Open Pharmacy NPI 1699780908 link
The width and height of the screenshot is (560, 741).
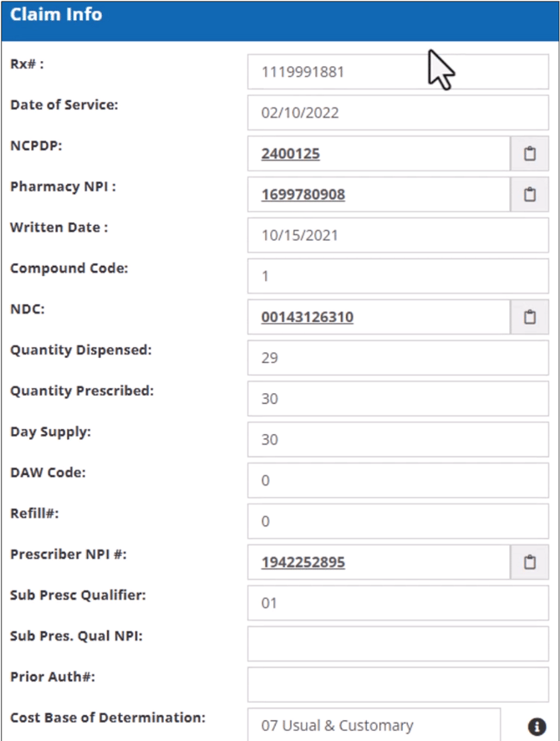click(303, 195)
